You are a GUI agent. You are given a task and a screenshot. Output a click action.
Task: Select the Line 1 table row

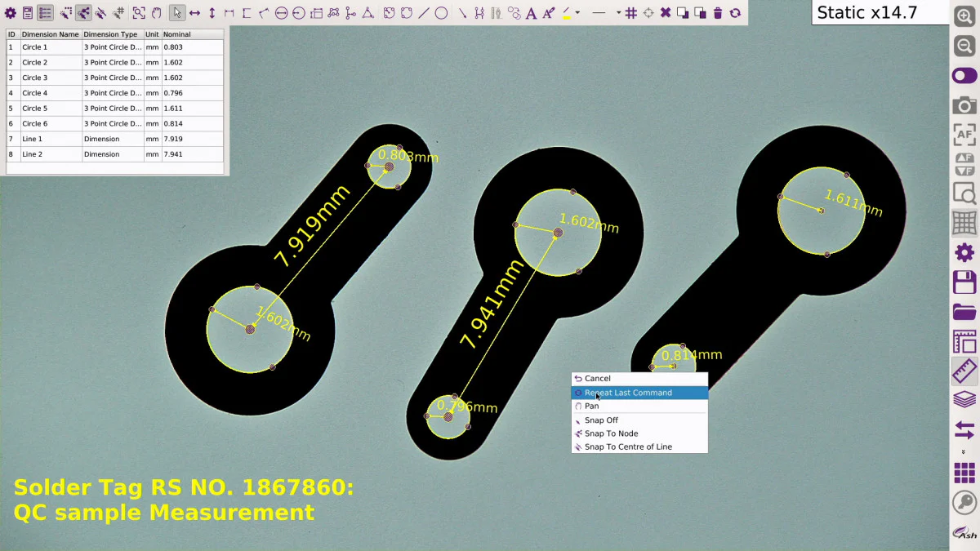coord(115,139)
